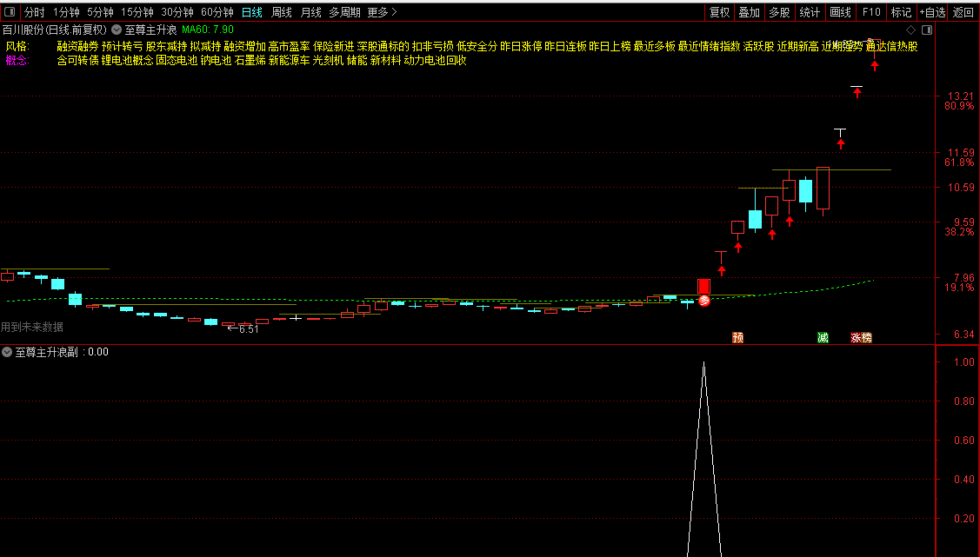Click the 高市盈率 style tag

289,46
